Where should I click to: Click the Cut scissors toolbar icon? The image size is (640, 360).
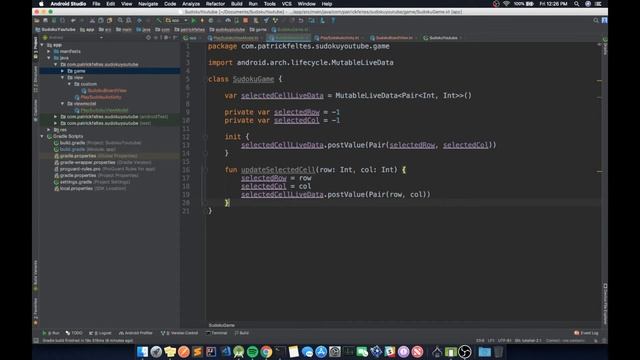(93, 20)
